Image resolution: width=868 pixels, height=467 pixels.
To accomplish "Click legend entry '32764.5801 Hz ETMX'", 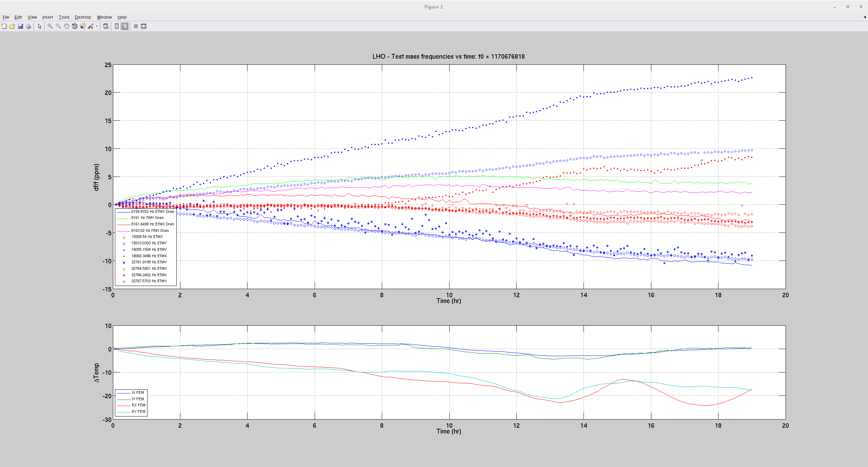I will [x=149, y=268].
